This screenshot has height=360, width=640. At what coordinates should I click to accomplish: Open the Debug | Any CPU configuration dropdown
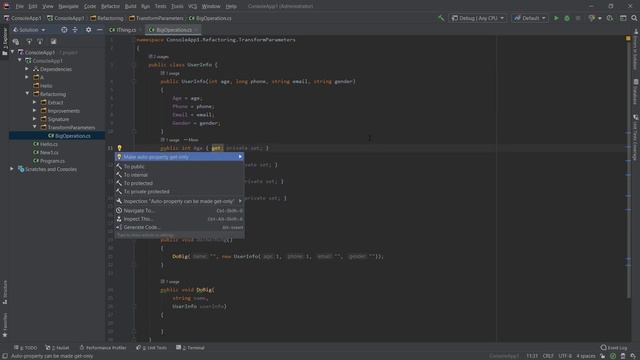coord(478,18)
